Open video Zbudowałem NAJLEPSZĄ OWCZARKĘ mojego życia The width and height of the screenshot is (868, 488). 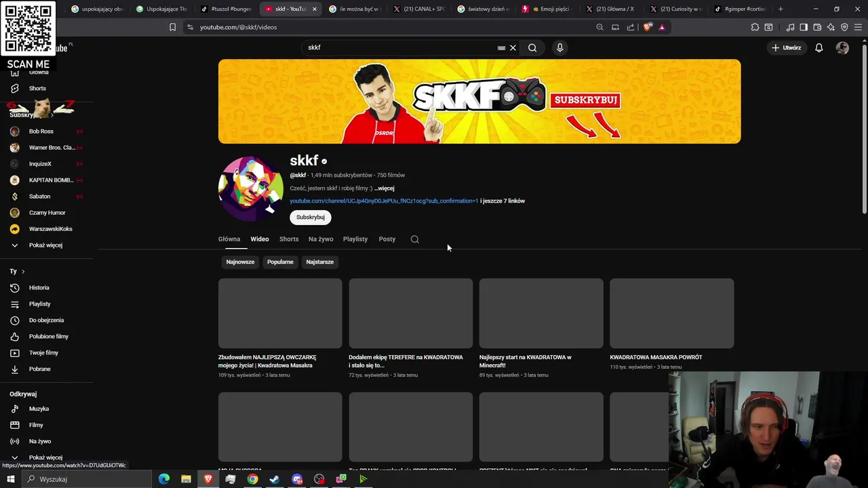[x=267, y=361]
